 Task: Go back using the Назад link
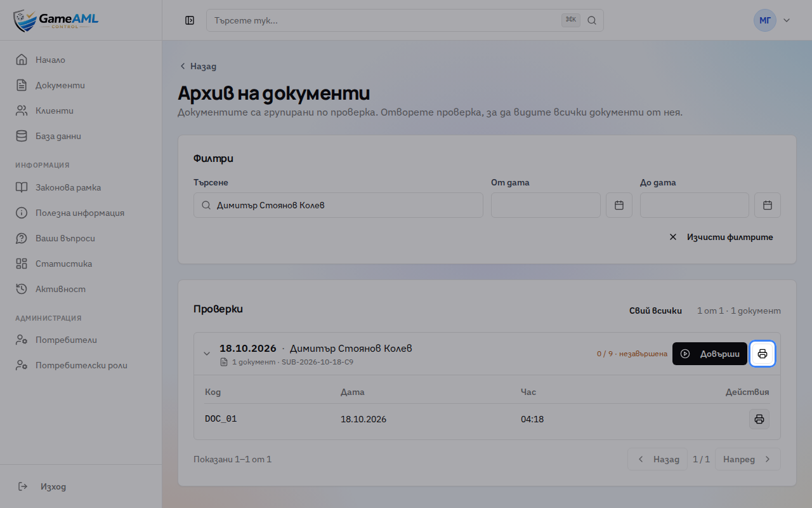point(198,66)
